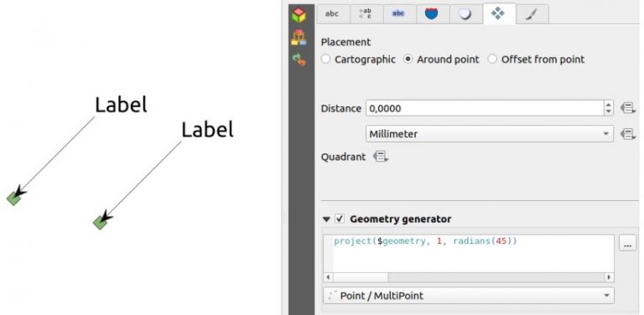Collapse the Geometry generator section
The image size is (644, 315).
point(326,219)
